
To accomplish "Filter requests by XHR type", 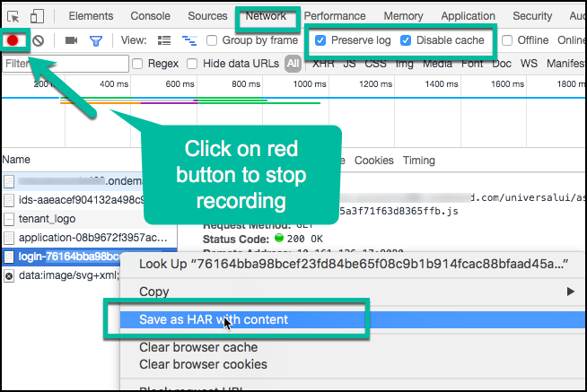I will point(323,64).
